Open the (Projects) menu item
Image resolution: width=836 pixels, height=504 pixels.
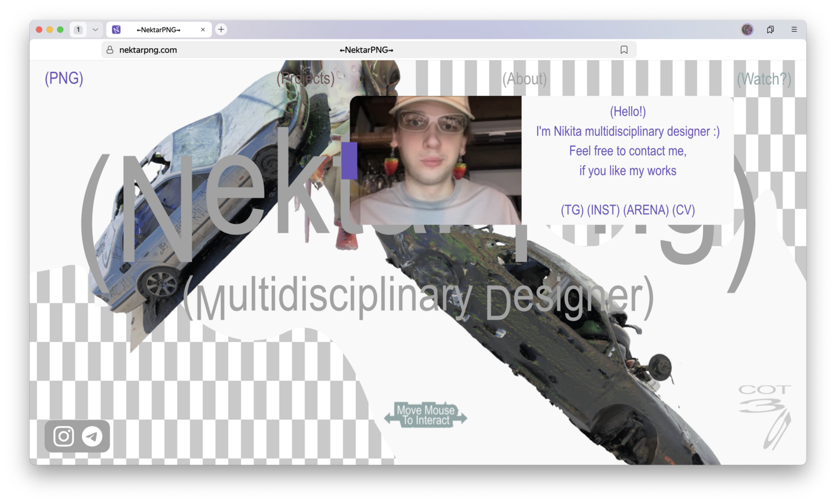pyautogui.click(x=305, y=78)
